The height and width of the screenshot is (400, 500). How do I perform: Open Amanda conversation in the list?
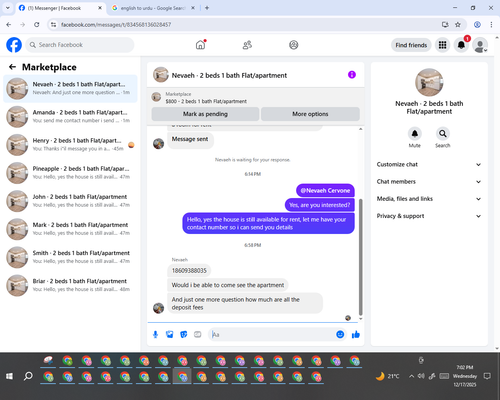click(70, 117)
